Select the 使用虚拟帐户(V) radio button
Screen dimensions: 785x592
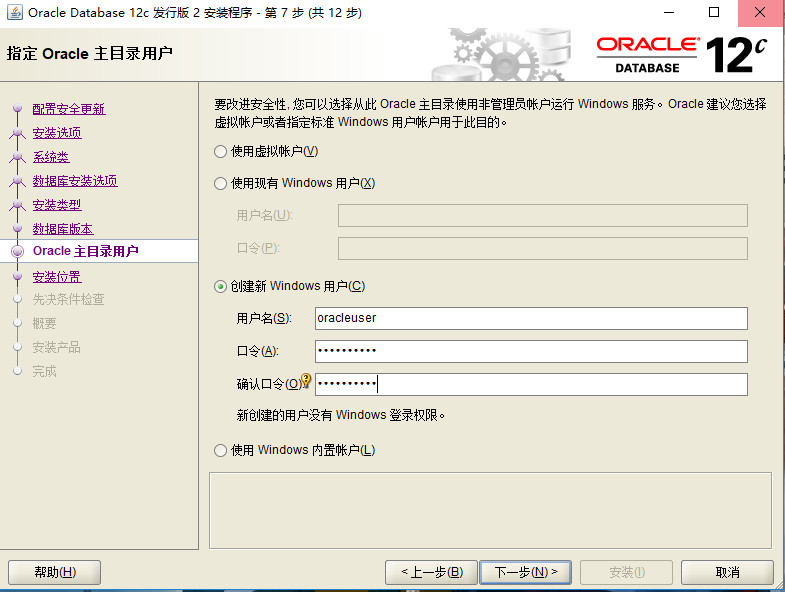point(220,151)
